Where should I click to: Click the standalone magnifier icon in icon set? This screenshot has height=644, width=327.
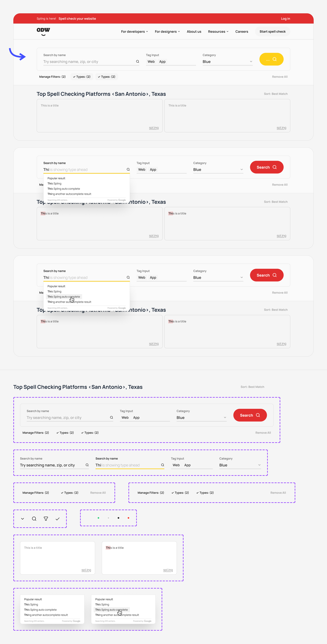pos(34,519)
